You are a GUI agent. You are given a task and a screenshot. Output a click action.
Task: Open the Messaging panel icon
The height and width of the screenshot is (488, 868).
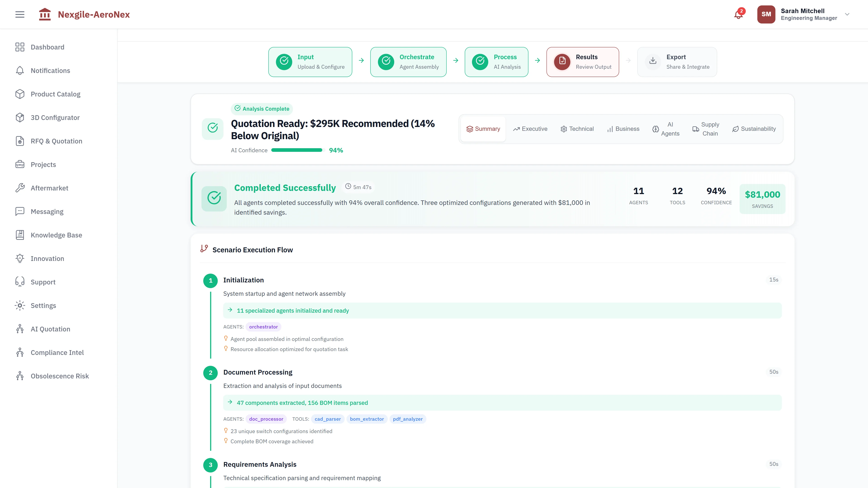coord(19,211)
